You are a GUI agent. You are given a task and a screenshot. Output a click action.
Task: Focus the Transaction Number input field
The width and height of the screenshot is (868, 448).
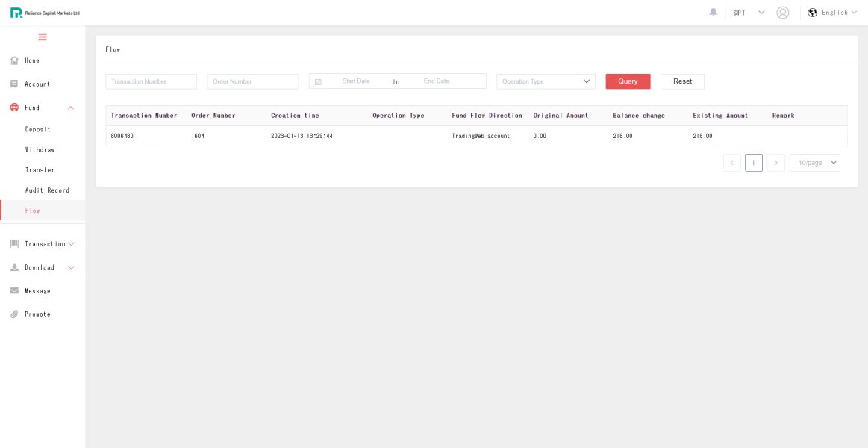pos(151,81)
